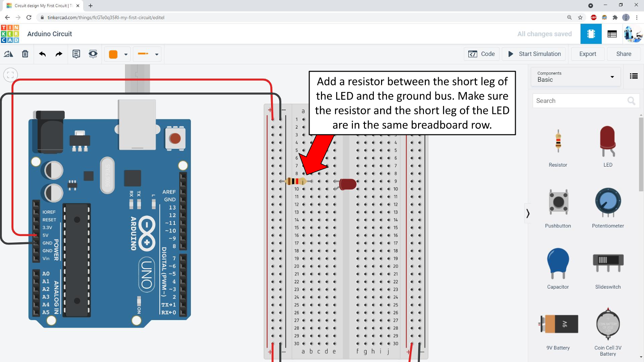Toggle component visibility with the eye icon
Image resolution: width=644 pixels, height=362 pixels.
pos(92,54)
